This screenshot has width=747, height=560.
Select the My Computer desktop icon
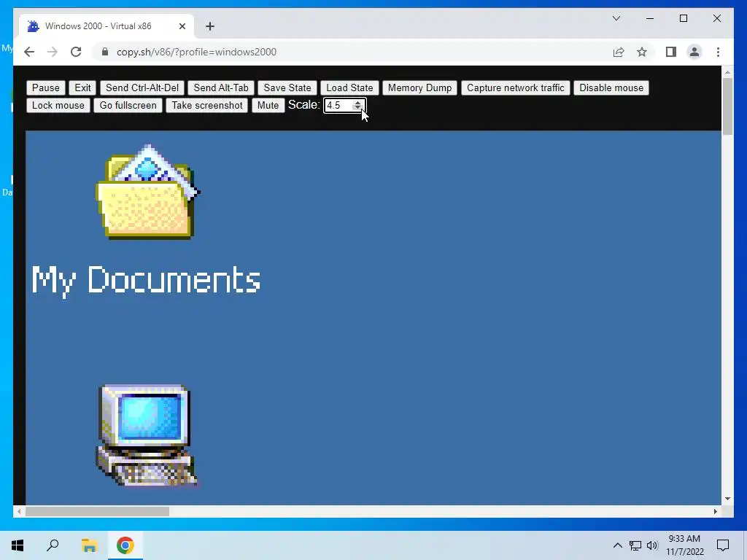147,436
